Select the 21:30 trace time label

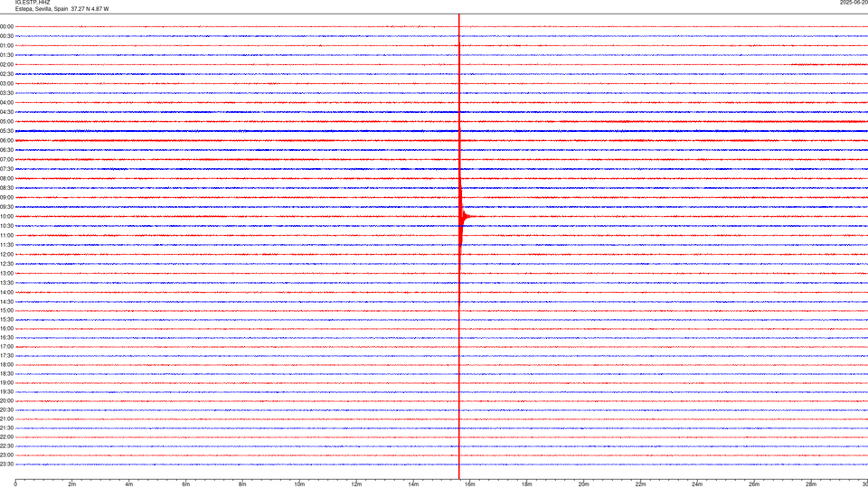point(6,428)
